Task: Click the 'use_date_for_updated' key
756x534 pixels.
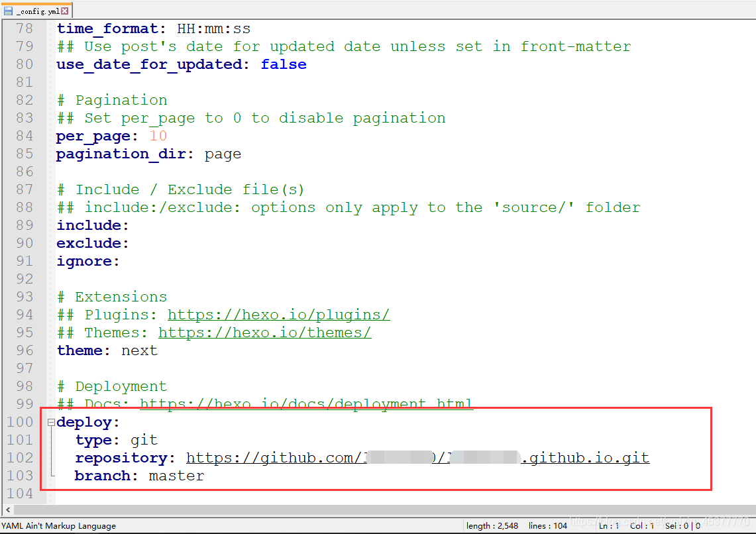Action: 149,64
